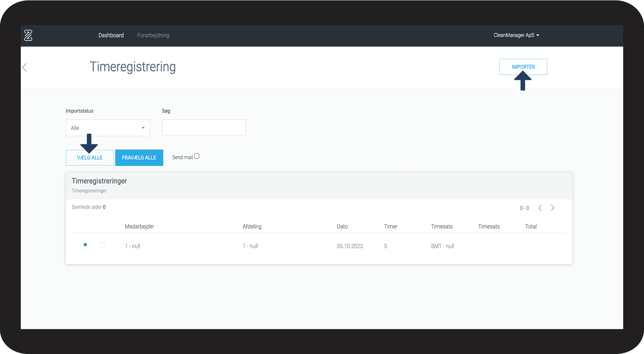Click the 0 - 0 pagination range text
Image resolution: width=644 pixels, height=354 pixels.
coord(524,208)
